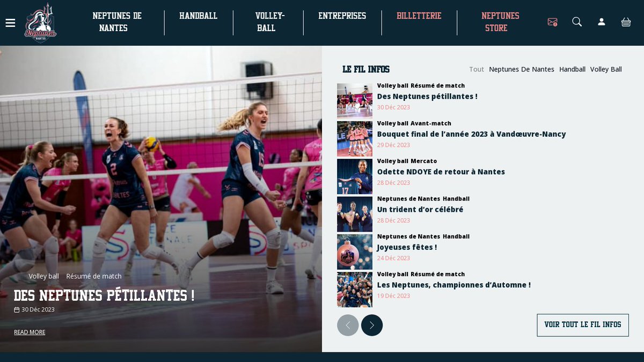Viewport: 644px width, 362px height.
Task: Click the 19 Déc 2023 date
Action: pos(393,295)
